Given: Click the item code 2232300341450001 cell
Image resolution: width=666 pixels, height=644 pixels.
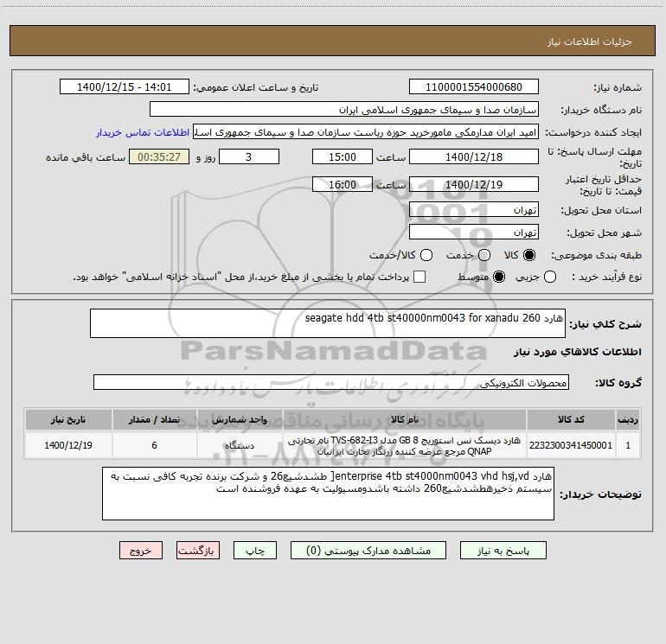Looking at the screenshot, I should pyautogui.click(x=571, y=445).
